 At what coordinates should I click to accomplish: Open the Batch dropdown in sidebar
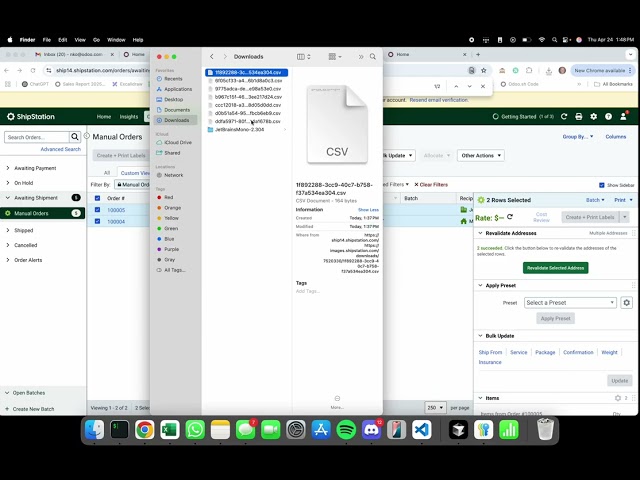[595, 200]
